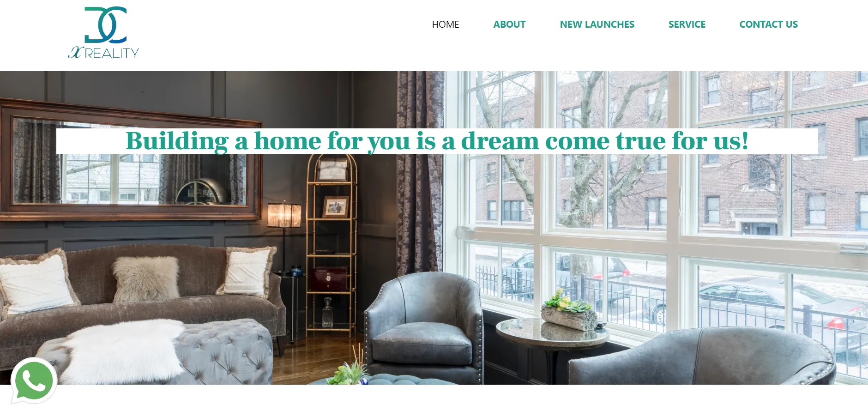The width and height of the screenshot is (868, 405).
Task: Click the white fur throw on the ottoman
Action: point(122,351)
